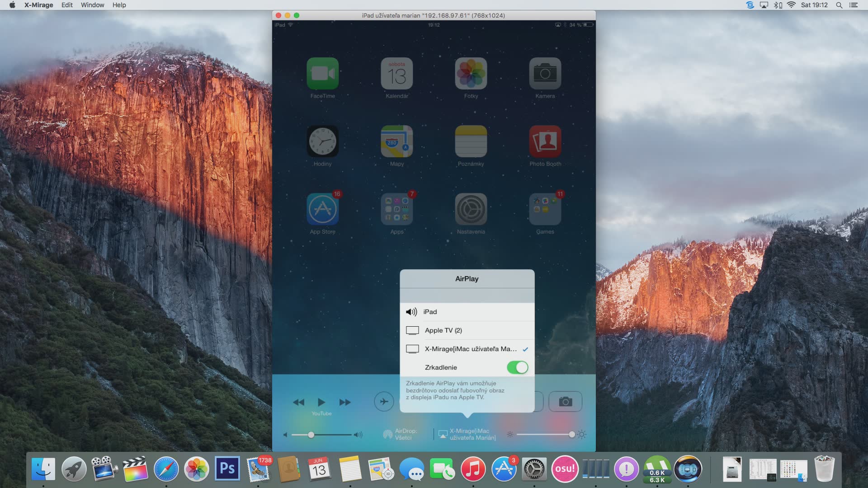The image size is (868, 488).
Task: Toggle Airplane mode in Control Center
Action: pos(384,401)
